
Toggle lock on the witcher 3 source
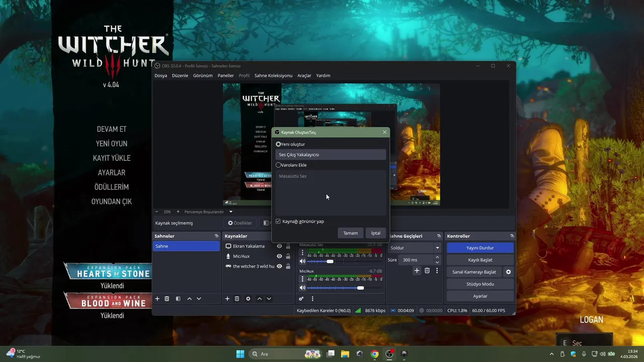click(x=288, y=266)
